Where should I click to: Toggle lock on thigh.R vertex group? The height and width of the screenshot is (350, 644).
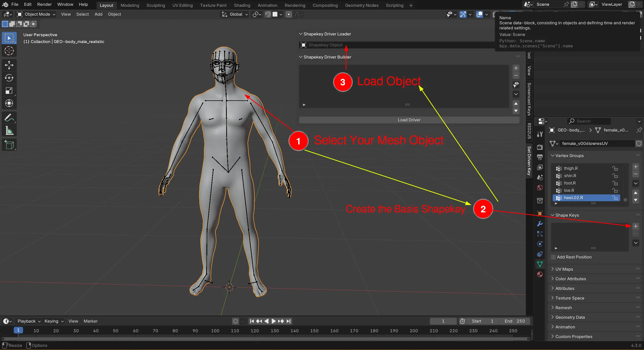[615, 168]
